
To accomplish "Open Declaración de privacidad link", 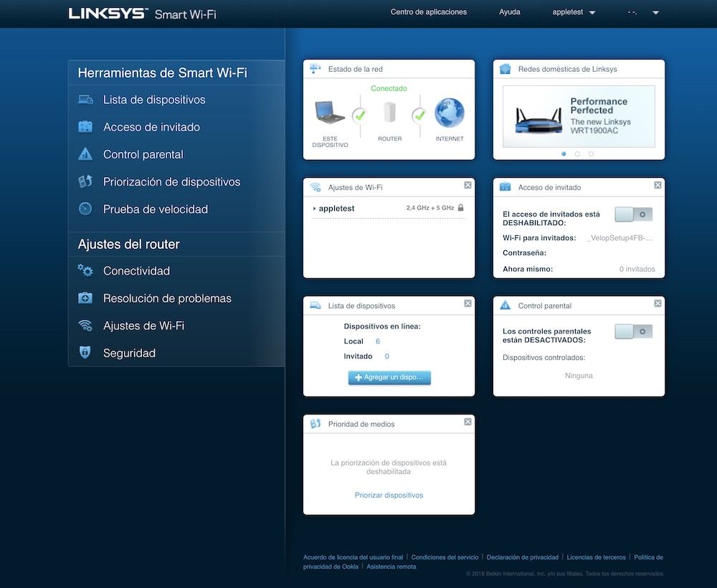I will 523,557.
